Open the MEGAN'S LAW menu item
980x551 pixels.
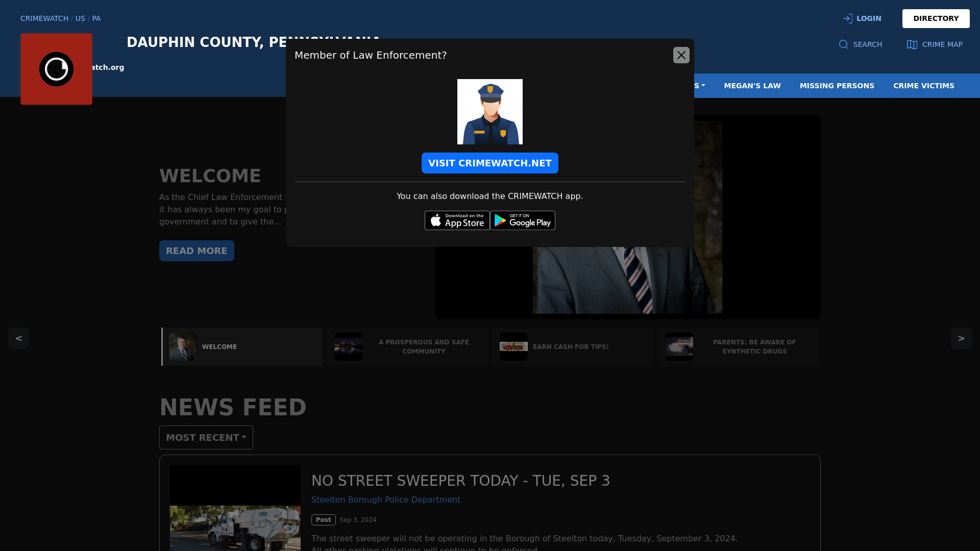pyautogui.click(x=752, y=86)
